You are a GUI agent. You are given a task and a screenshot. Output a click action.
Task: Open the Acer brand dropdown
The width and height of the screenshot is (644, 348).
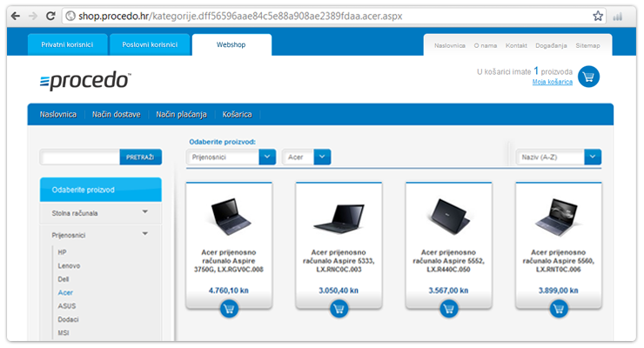[x=306, y=157]
